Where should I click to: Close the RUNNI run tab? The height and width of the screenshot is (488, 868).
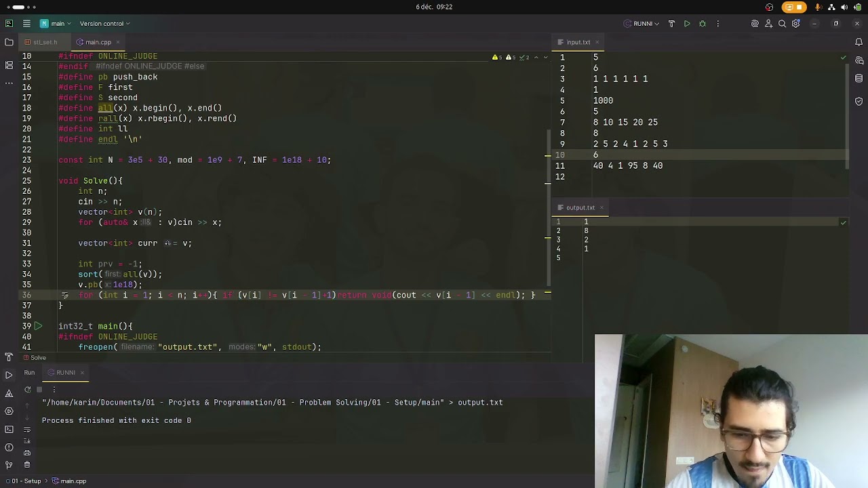tap(82, 373)
